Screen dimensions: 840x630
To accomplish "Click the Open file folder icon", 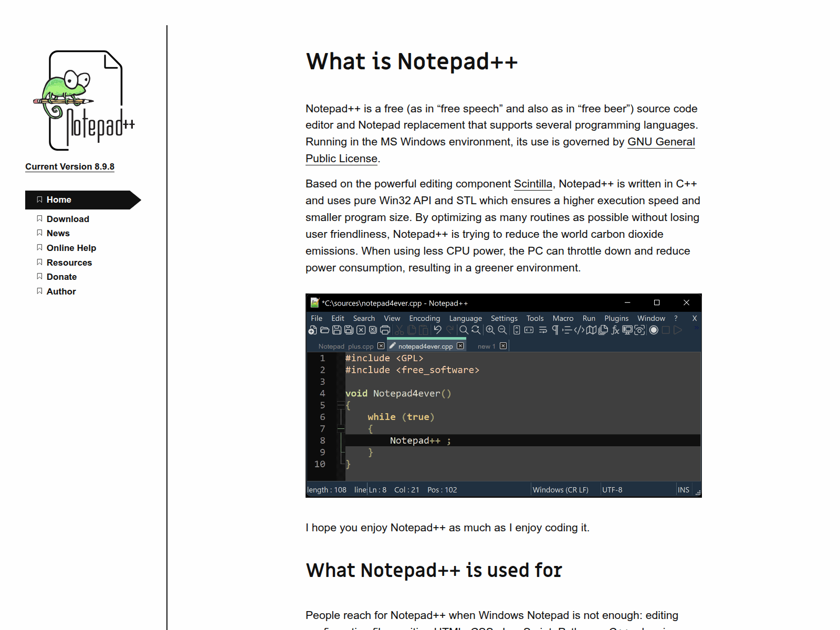I will tap(324, 330).
